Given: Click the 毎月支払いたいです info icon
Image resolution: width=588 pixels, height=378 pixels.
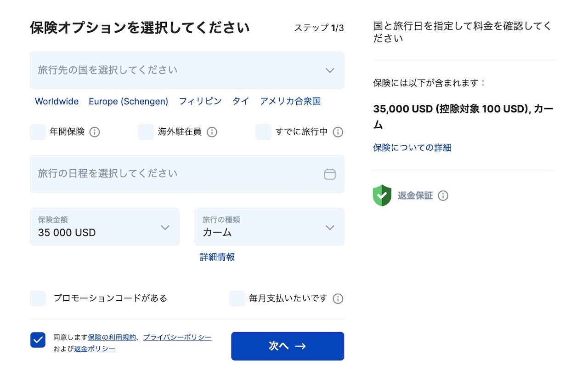Looking at the screenshot, I should pyautogui.click(x=338, y=298).
